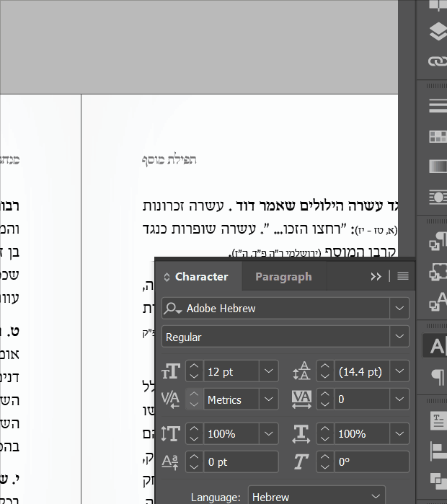Open the Paragraph panel pilcrow dock icon
447x504 pixels.
click(x=438, y=376)
